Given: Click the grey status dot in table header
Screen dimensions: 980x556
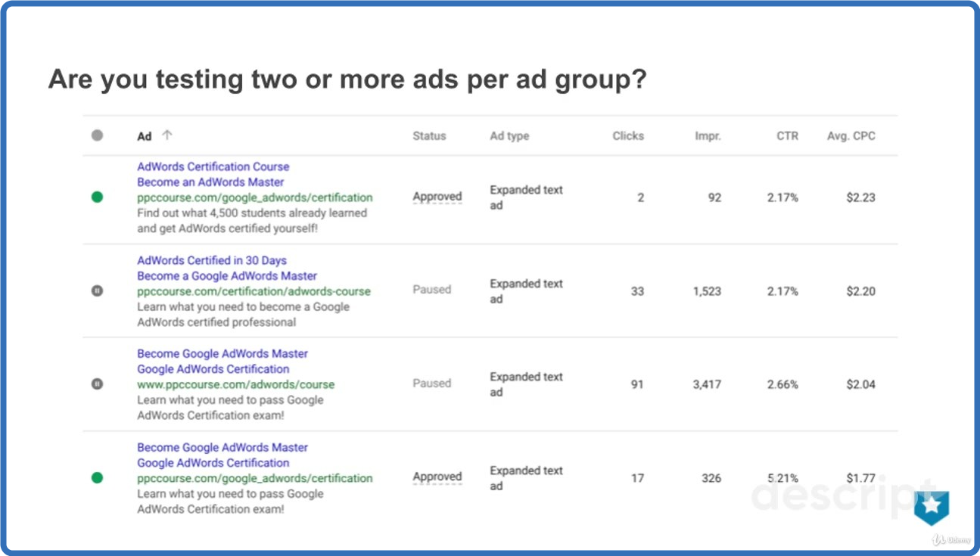Looking at the screenshot, I should point(97,136).
